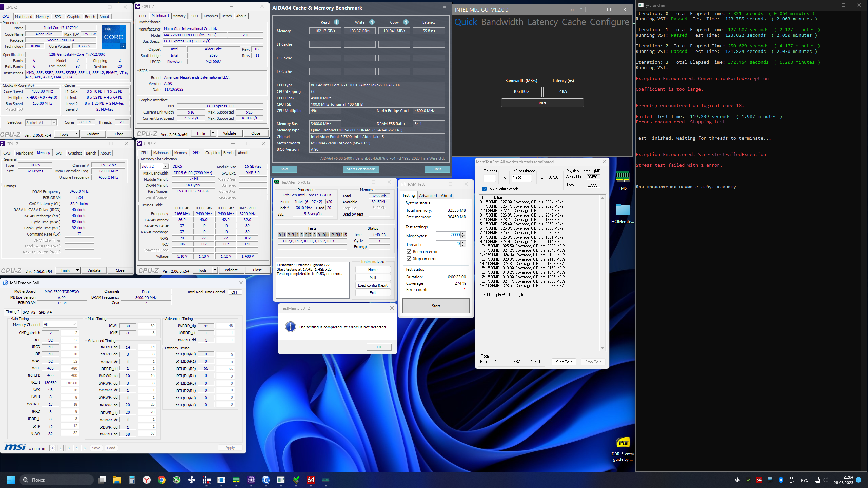Uncheck Stop on error checkbox
The image size is (868, 488).
point(409,259)
